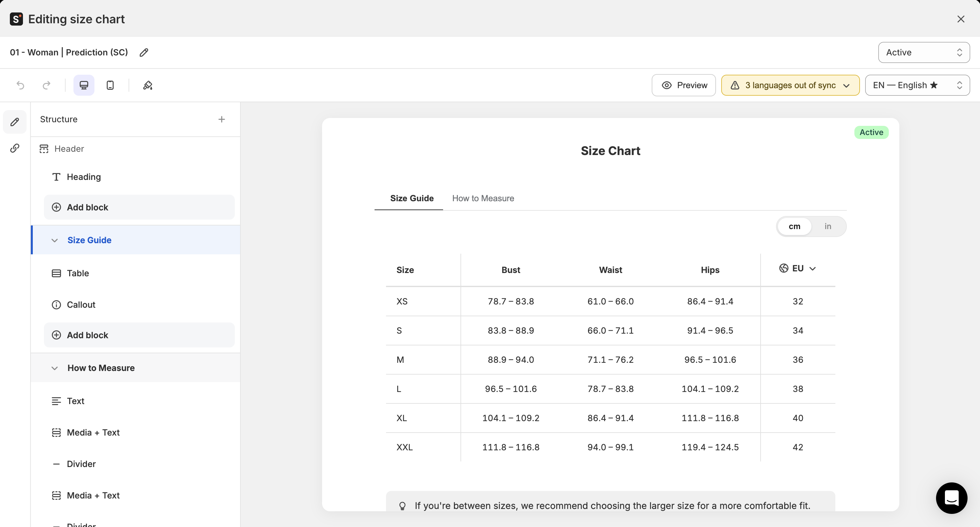Redo the last change

[47, 85]
